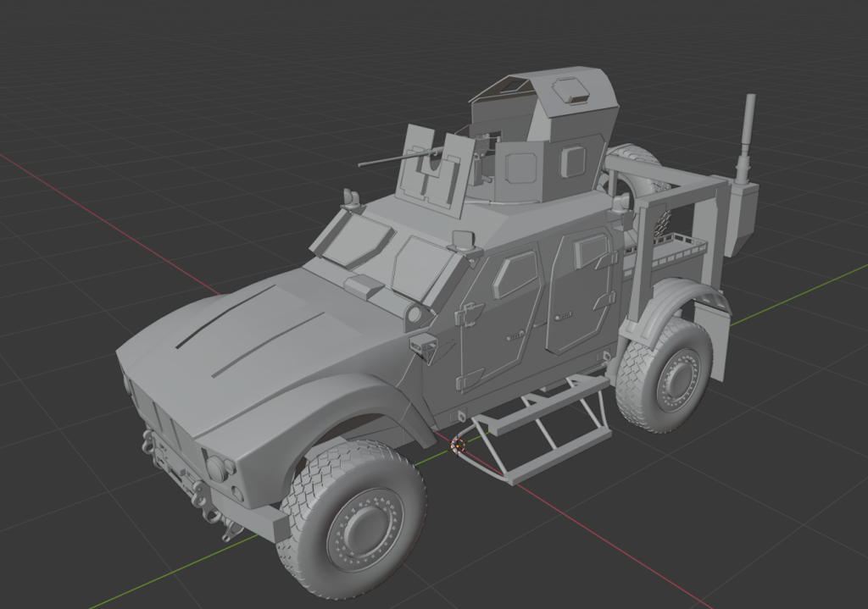Click the spare tire behind the turret
Image resolution: width=868 pixels, height=609 pixels.
tap(633, 171)
